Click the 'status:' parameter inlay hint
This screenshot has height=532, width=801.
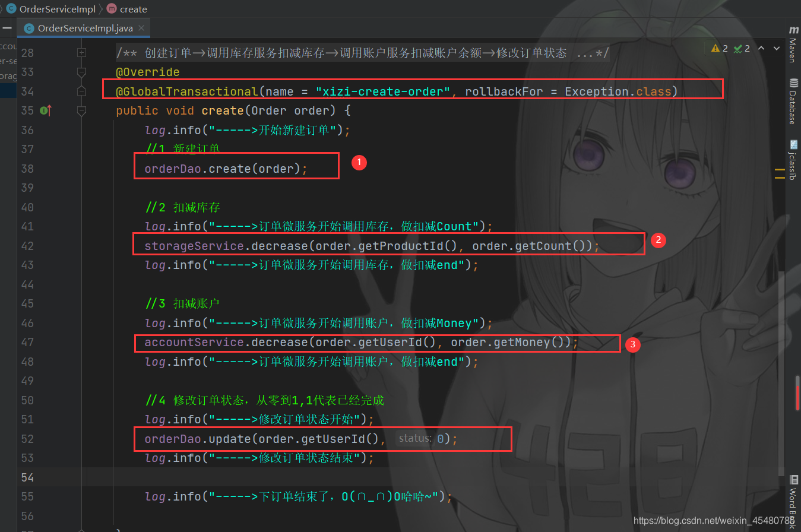point(414,438)
